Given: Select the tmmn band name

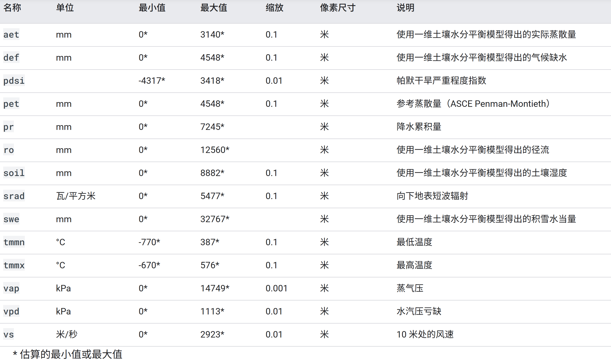Looking at the screenshot, I should coord(14,242).
